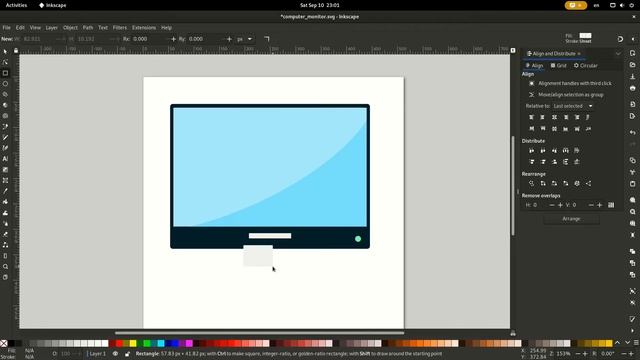Click the remove overlaps apply icon

(611, 205)
